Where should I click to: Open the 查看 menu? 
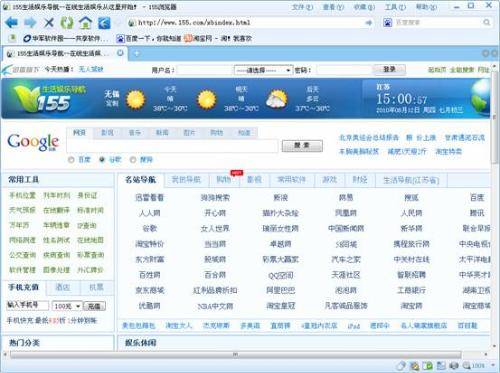tap(333, 7)
